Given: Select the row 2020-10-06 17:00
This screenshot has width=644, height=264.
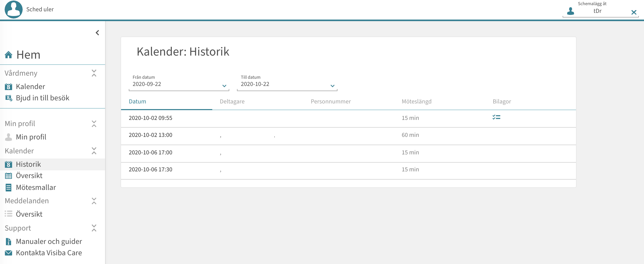Looking at the screenshot, I should 349,154.
